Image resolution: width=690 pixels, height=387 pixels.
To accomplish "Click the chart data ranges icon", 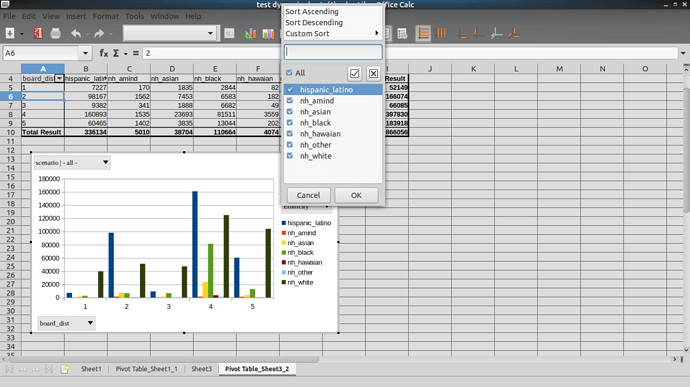I will [268, 33].
